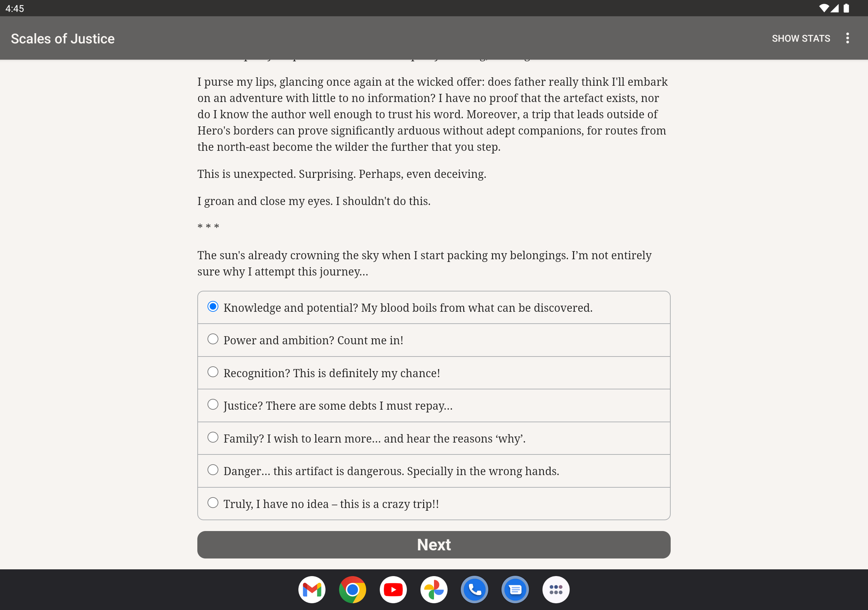The width and height of the screenshot is (868, 610).
Task: Launch Chrome from the dock
Action: [x=352, y=589]
